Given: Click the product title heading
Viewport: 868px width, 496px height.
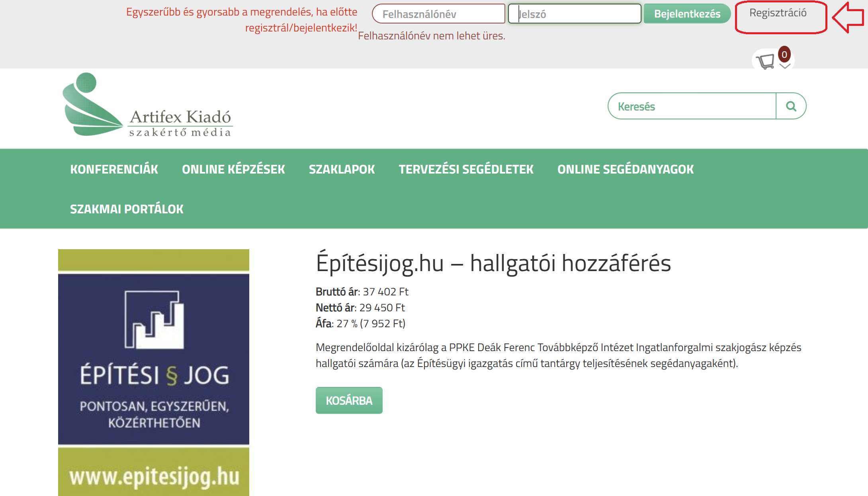Looking at the screenshot, I should pos(493,264).
